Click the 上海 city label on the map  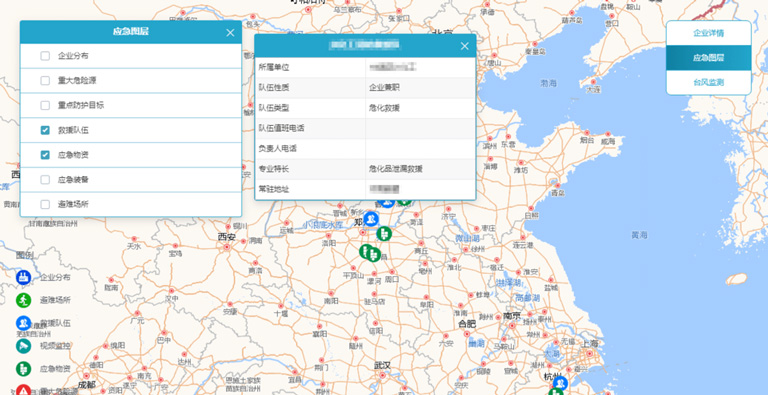(590, 343)
